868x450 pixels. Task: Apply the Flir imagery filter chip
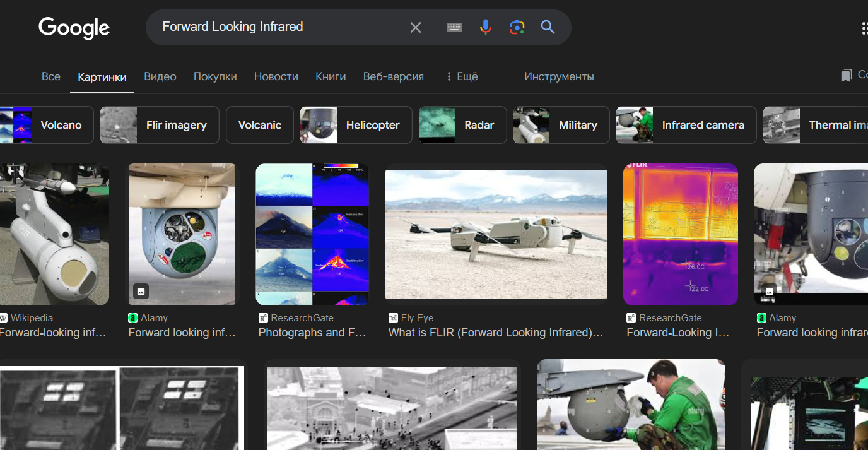pos(160,125)
